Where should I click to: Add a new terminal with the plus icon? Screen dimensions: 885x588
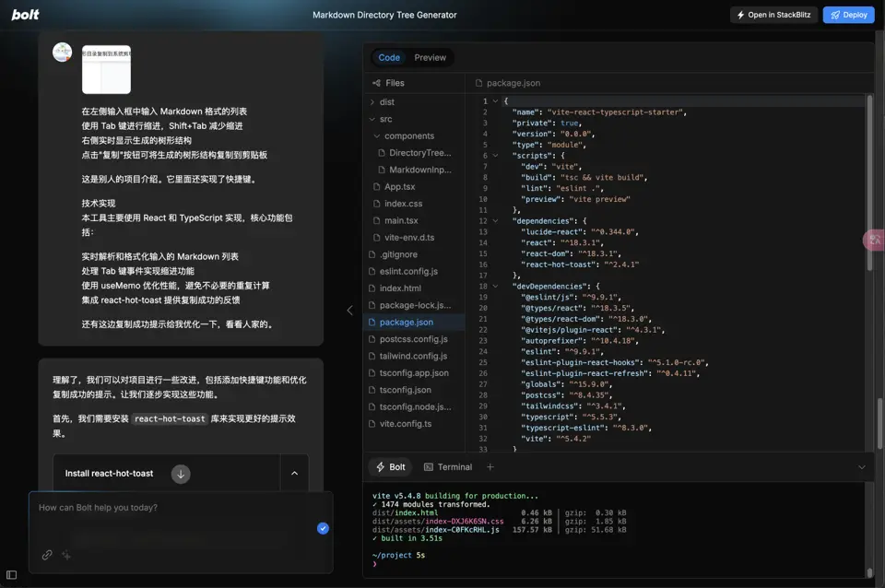coord(490,467)
